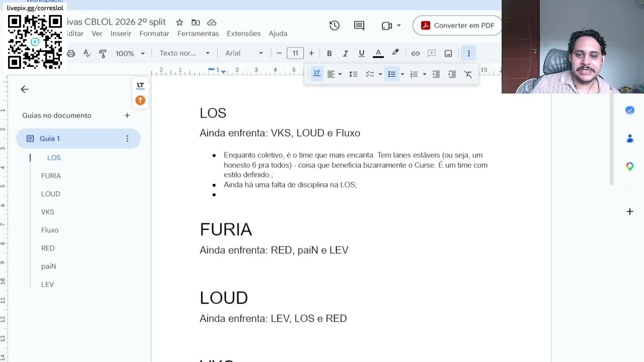Jump to Fluxo heading in outline
Image resolution: width=644 pixels, height=362 pixels.
pyautogui.click(x=50, y=230)
